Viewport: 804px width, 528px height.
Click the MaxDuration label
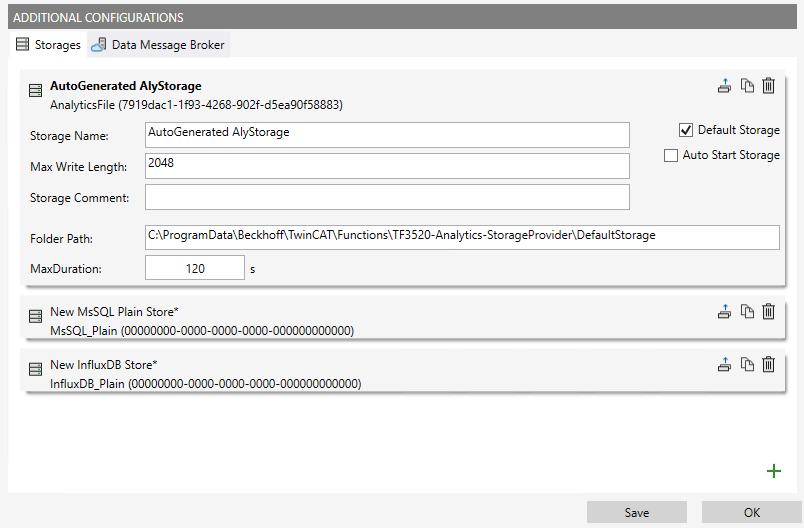pos(66,269)
